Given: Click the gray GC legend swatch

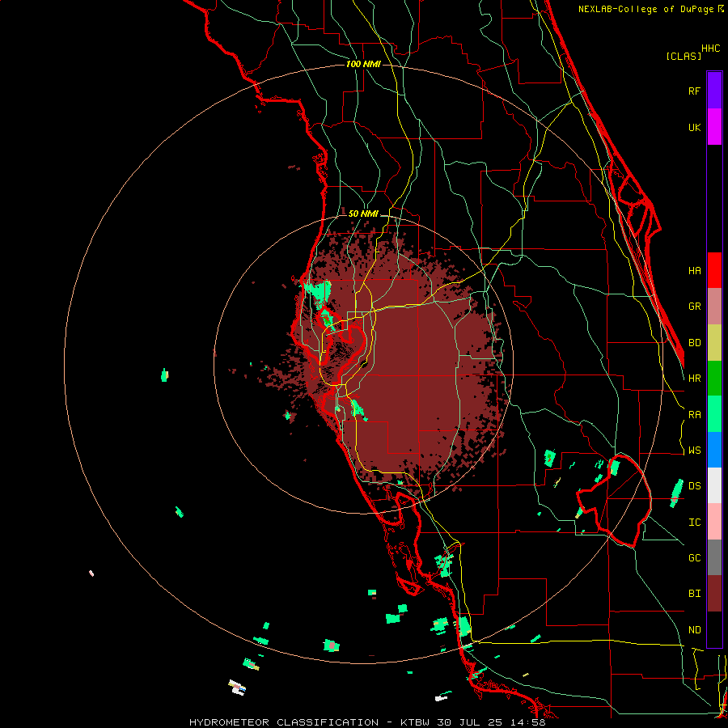Looking at the screenshot, I should 714,557.
